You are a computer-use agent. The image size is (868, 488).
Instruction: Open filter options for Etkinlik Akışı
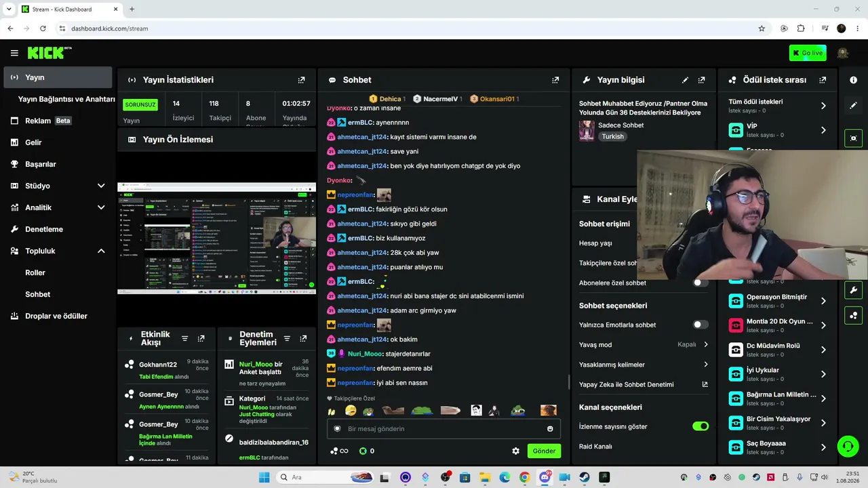(x=184, y=338)
